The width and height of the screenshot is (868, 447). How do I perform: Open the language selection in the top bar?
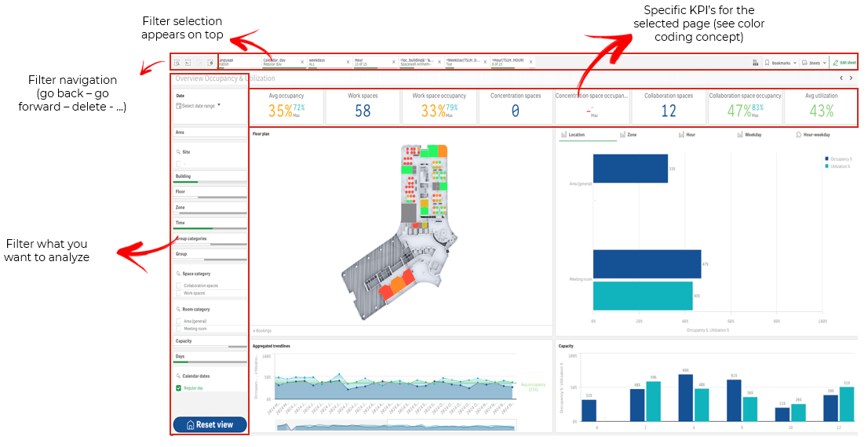click(x=239, y=63)
